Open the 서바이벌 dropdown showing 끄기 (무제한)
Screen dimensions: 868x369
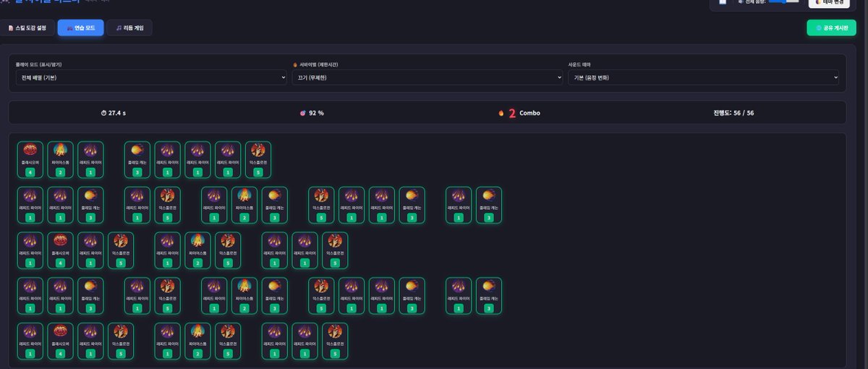pos(427,77)
